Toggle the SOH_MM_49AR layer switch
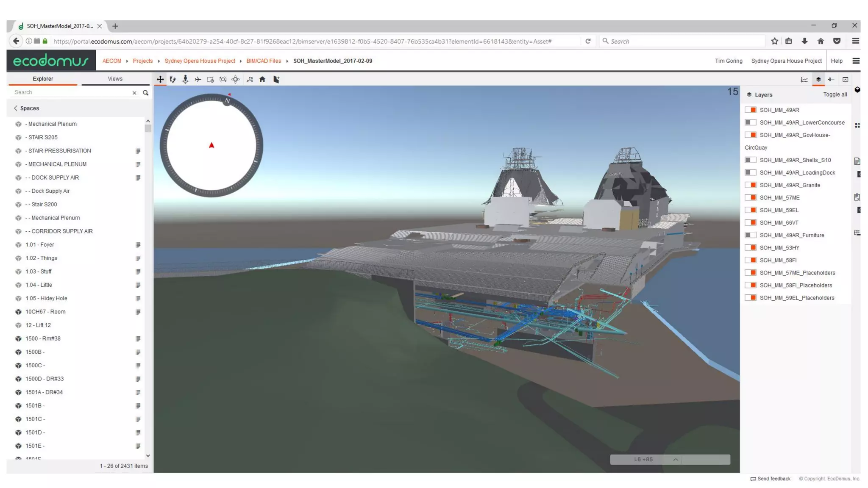The image size is (868, 488). 750,110
